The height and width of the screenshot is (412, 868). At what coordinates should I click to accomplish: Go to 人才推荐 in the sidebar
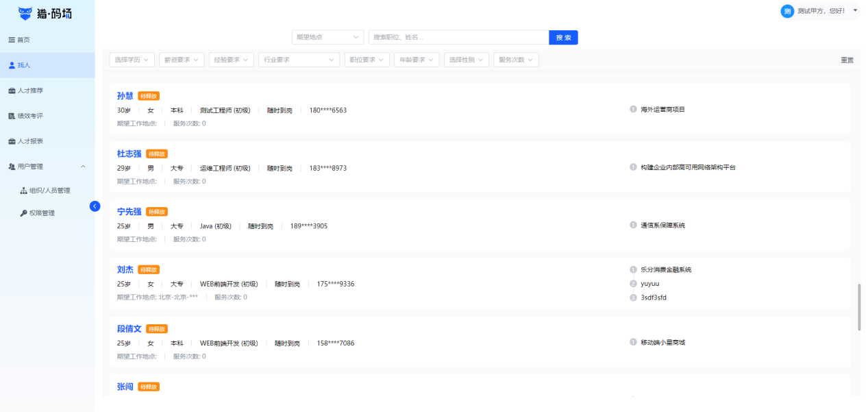point(30,90)
